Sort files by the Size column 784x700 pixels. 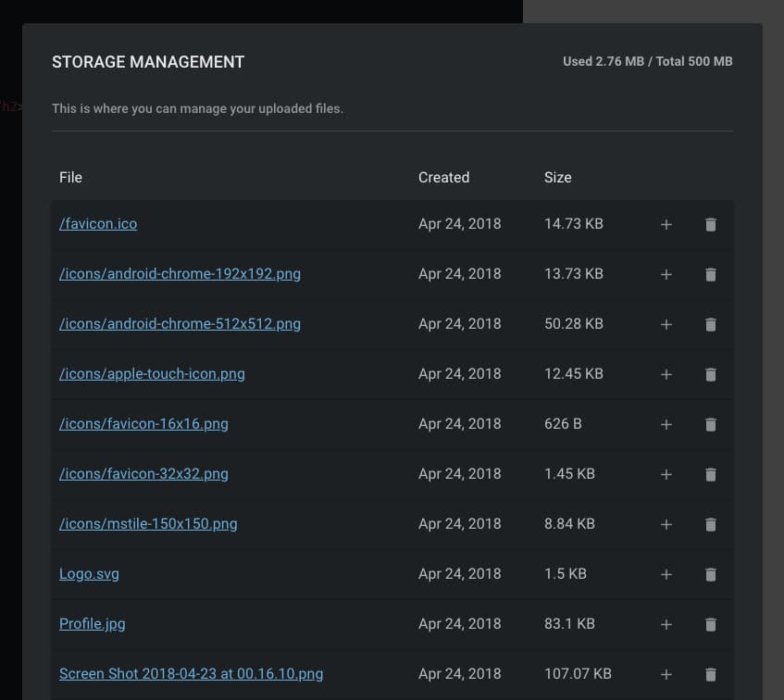tap(557, 177)
